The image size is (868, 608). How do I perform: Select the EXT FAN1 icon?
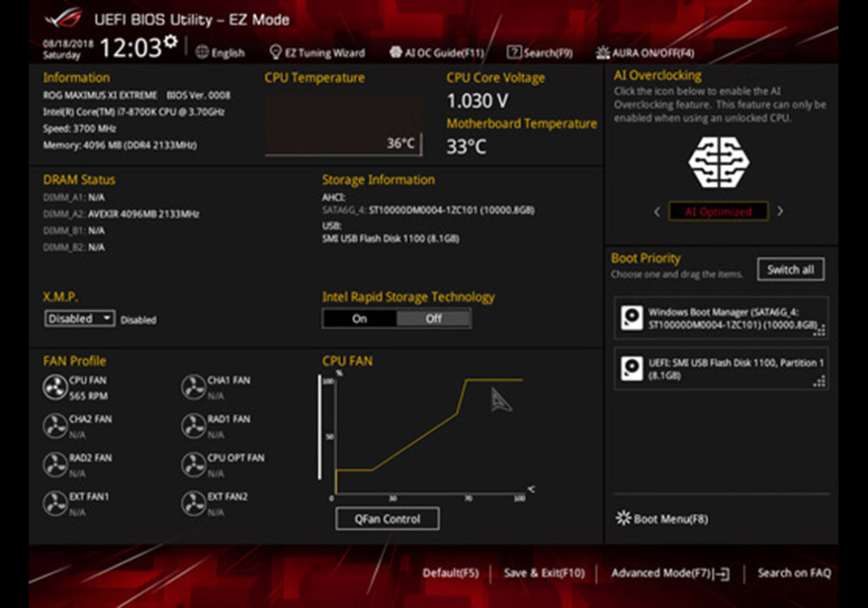click(55, 504)
